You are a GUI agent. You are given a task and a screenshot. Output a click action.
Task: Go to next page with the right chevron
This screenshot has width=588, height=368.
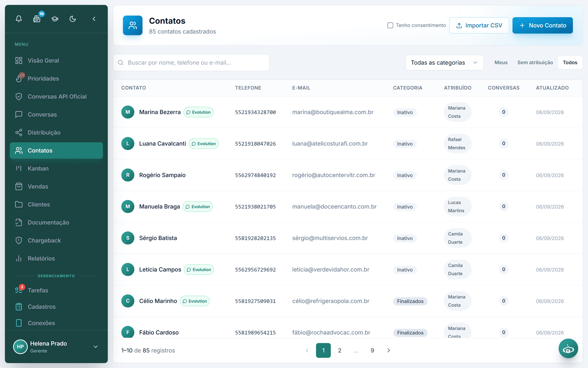(x=389, y=351)
